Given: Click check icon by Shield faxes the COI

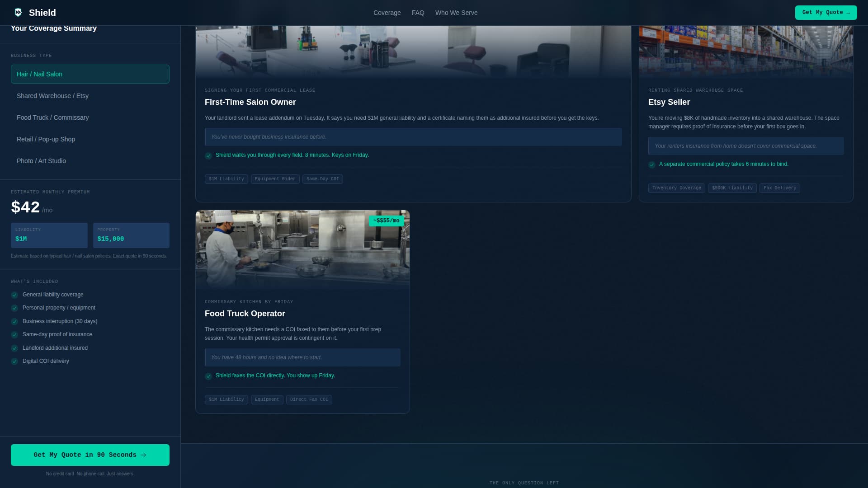Looking at the screenshot, I should [x=208, y=376].
